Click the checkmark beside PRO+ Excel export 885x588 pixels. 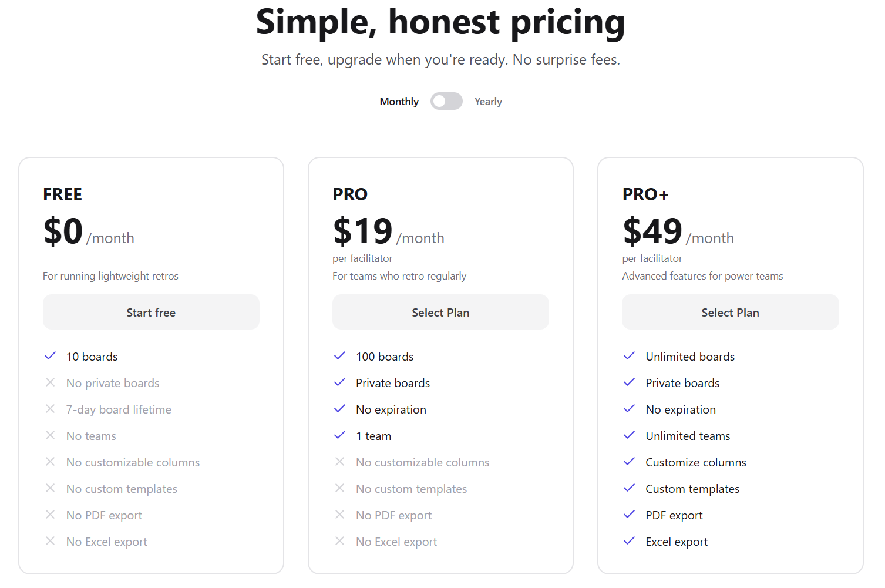630,541
